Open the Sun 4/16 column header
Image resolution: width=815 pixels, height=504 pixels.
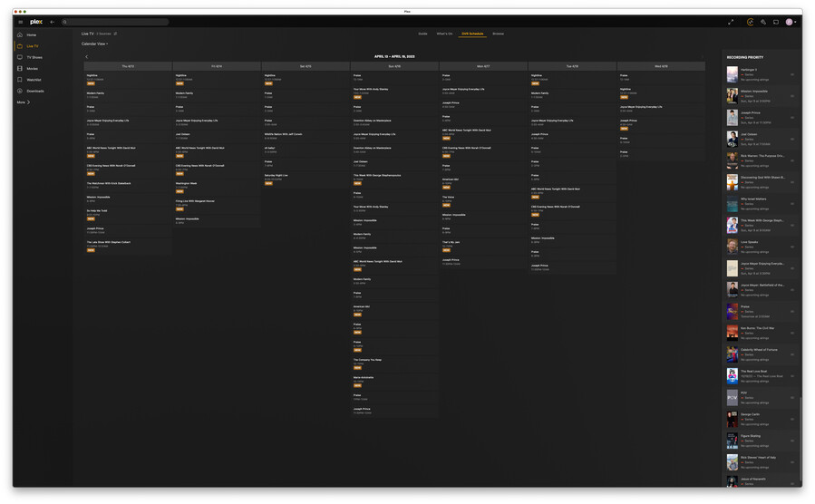[x=394, y=66]
